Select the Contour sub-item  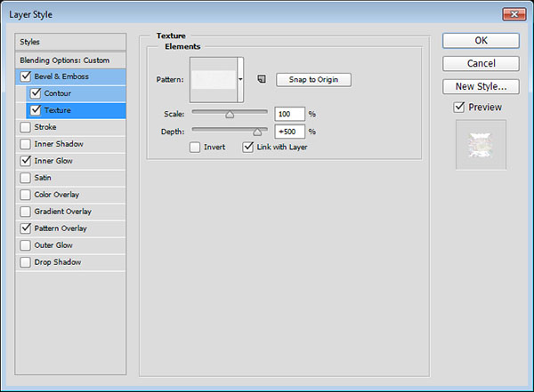coord(58,93)
